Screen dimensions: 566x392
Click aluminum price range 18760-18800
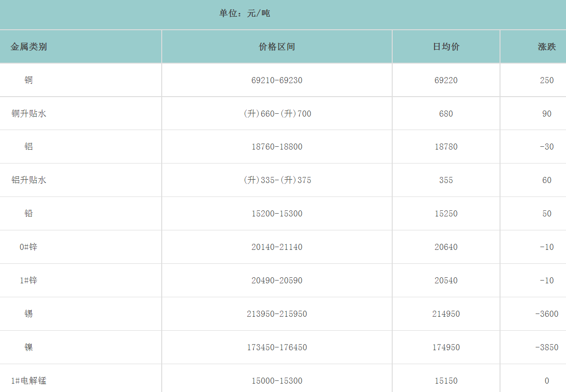277,147
